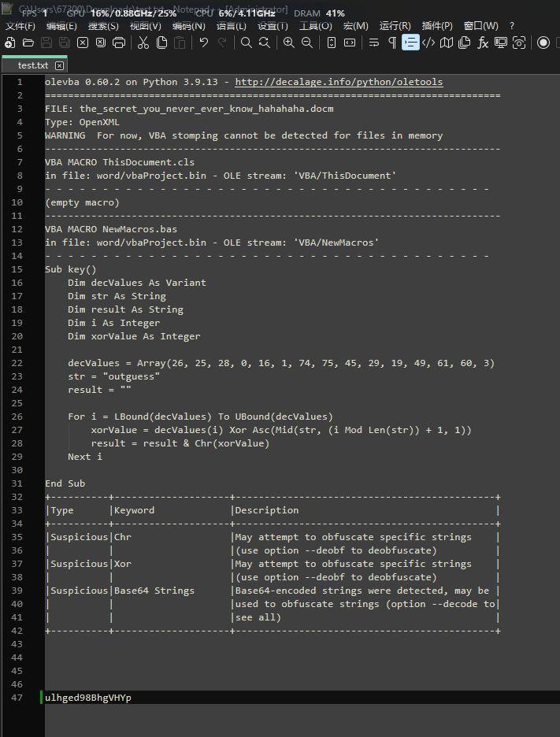560x737 pixels.
Task: Open the decalage.info oletools link
Action: 339,82
